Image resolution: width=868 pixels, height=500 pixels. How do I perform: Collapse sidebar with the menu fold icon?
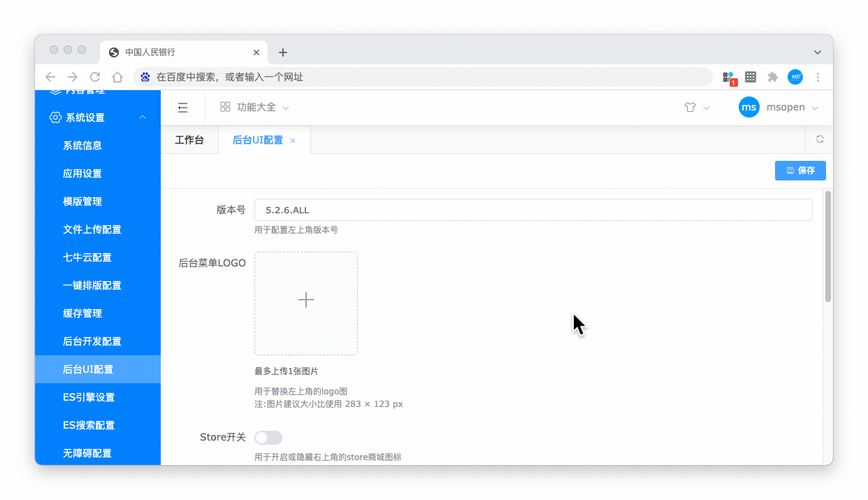pyautogui.click(x=182, y=108)
